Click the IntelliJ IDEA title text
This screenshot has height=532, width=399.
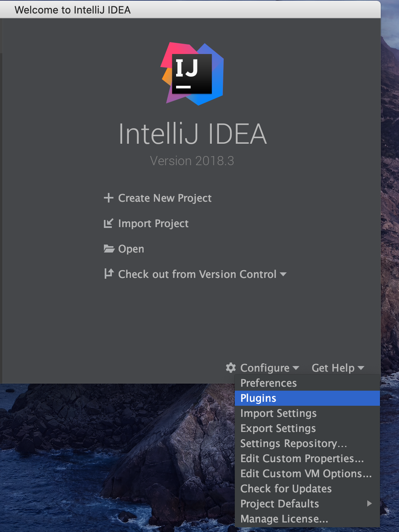[192, 134]
